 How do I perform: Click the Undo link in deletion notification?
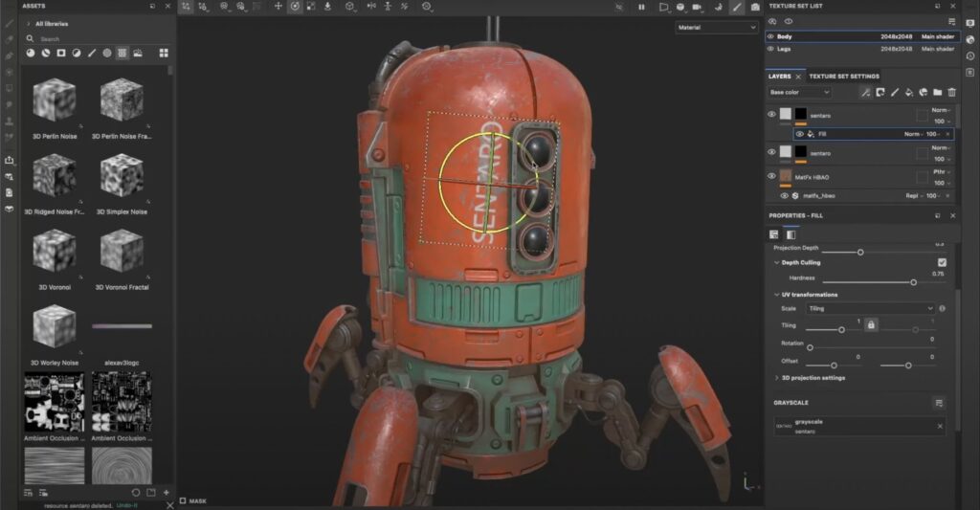coord(127,505)
